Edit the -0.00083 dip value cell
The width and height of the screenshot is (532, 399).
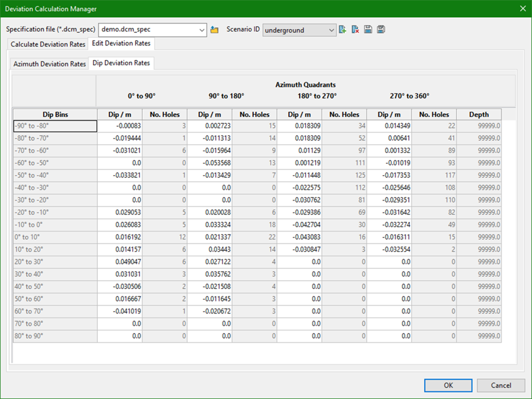point(119,126)
